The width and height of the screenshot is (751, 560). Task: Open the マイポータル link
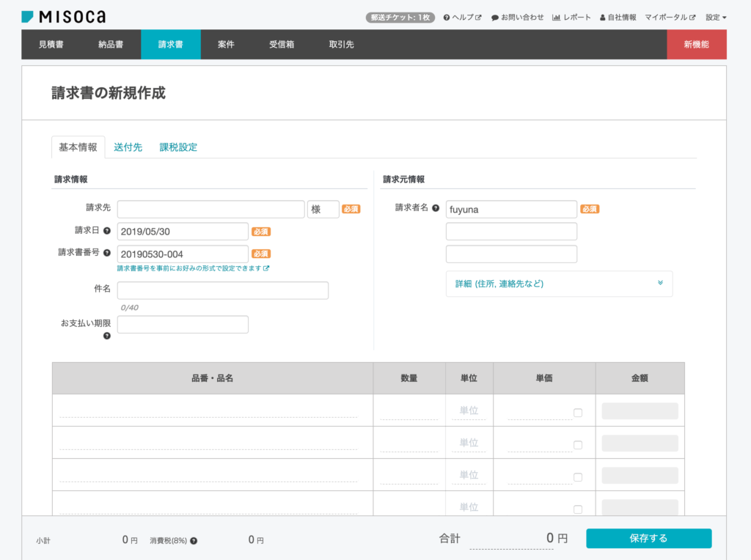(x=670, y=18)
